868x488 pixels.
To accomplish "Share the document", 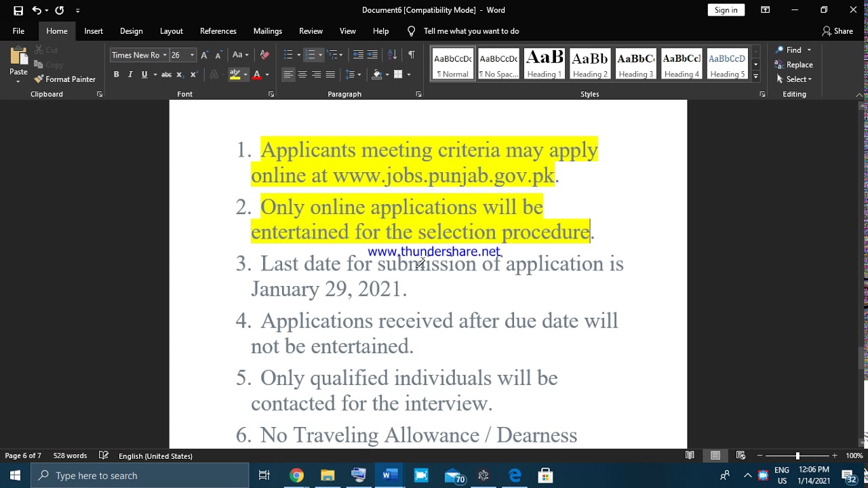I will pos(837,31).
